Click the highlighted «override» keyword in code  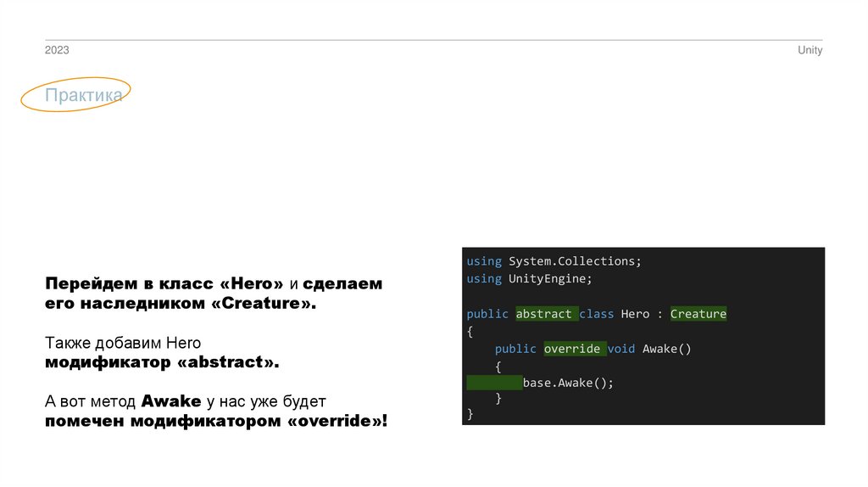[572, 349]
